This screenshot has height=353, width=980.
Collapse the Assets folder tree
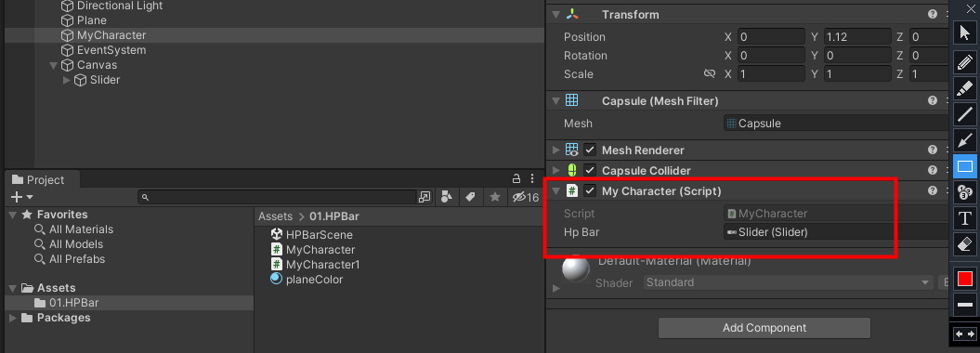coord(12,288)
